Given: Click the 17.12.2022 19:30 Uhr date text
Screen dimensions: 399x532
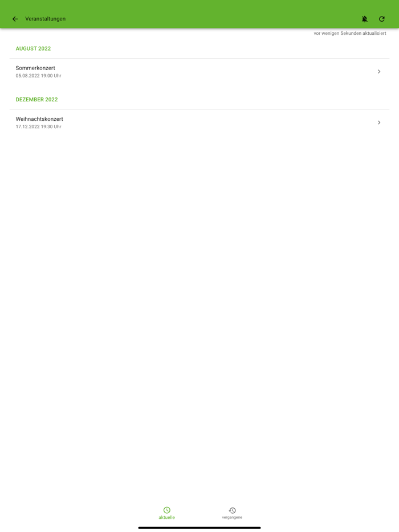Looking at the screenshot, I should pos(38,126).
